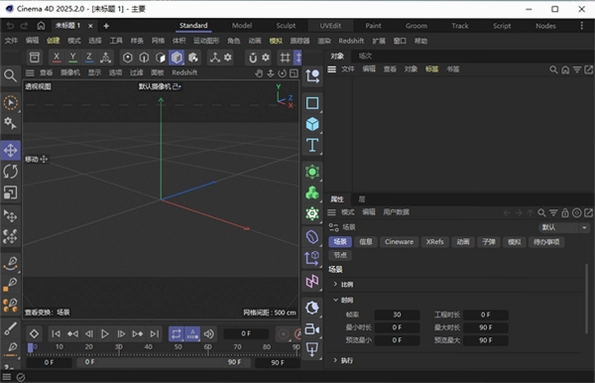Image resolution: width=595 pixels, height=383 pixels.
Task: Open the 渲染 menu
Action: click(x=324, y=41)
